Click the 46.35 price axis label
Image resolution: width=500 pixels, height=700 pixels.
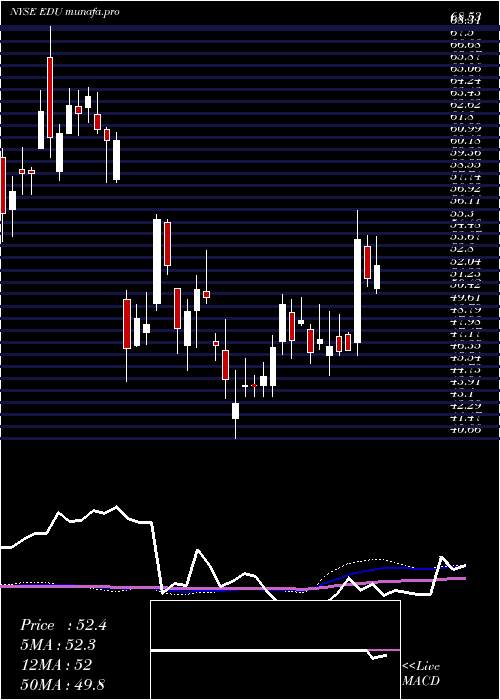(x=466, y=346)
